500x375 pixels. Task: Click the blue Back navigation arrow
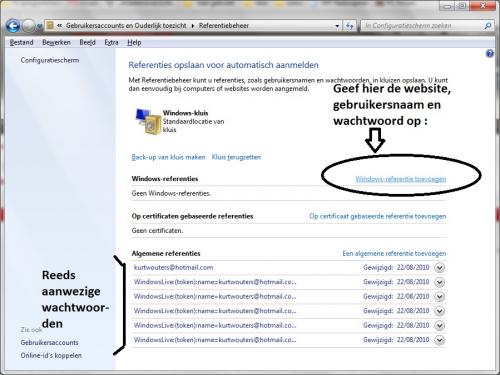13,26
